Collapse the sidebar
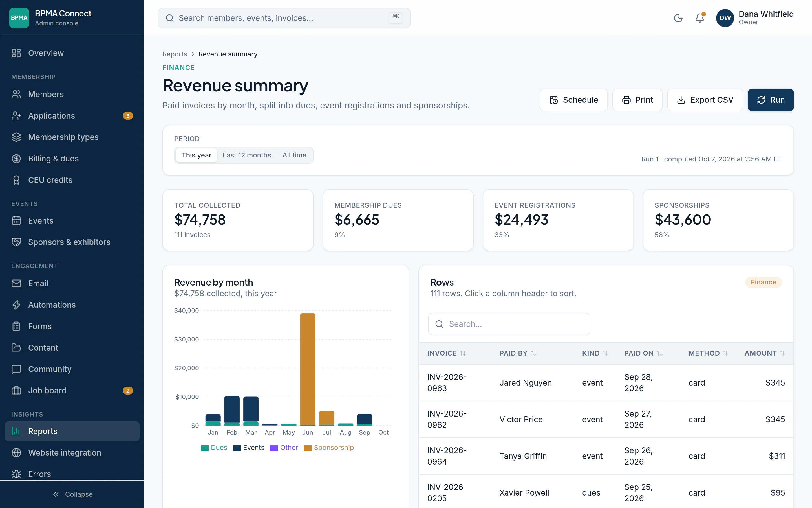Image resolution: width=812 pixels, height=508 pixels. pyautogui.click(x=72, y=494)
